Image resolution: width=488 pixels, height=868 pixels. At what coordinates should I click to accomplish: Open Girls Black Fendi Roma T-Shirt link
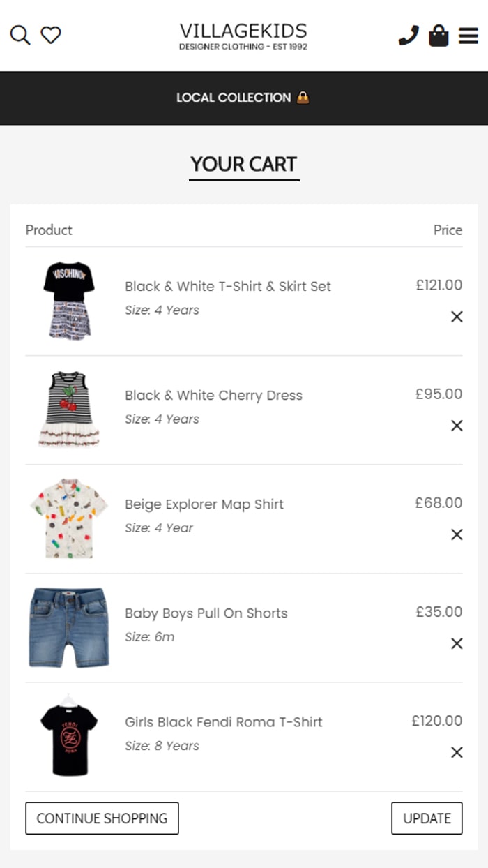pos(223,722)
